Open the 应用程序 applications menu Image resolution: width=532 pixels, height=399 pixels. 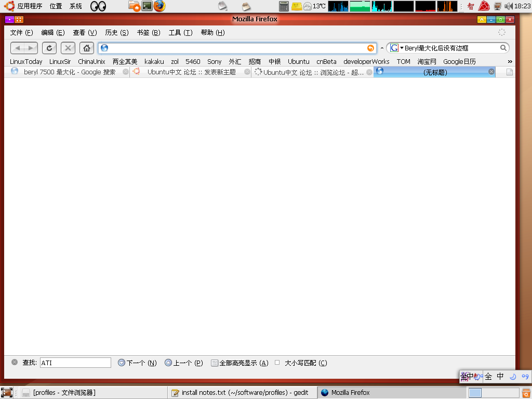pyautogui.click(x=30, y=6)
